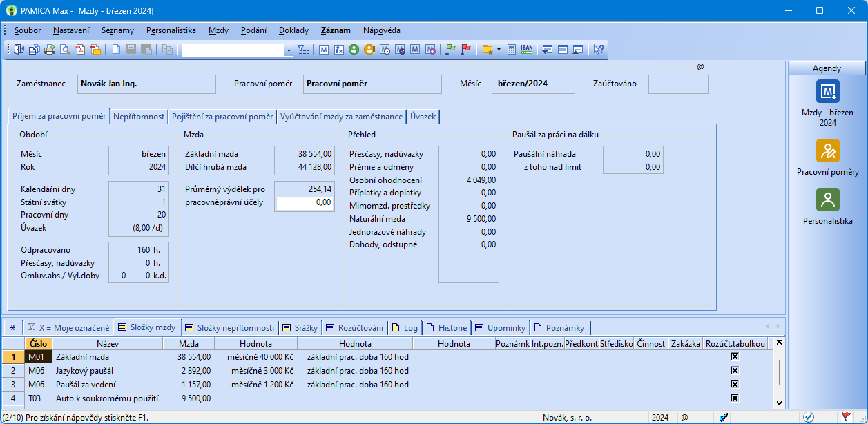Click the Průměrný výdělek editable input field
Screen dimensions: 868x424
click(305, 203)
